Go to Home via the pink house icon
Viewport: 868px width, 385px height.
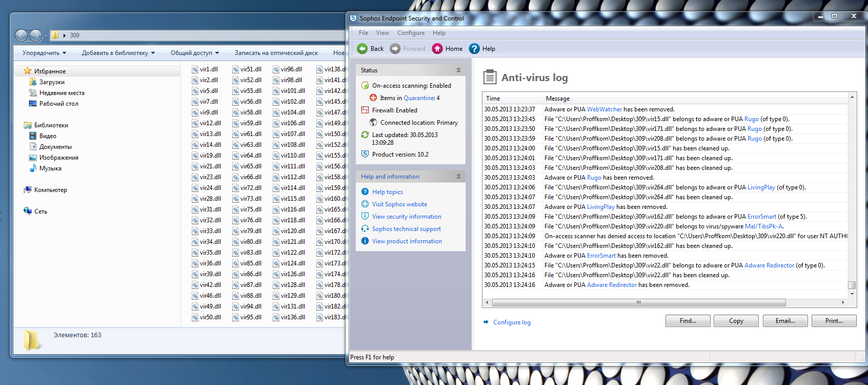(x=437, y=48)
